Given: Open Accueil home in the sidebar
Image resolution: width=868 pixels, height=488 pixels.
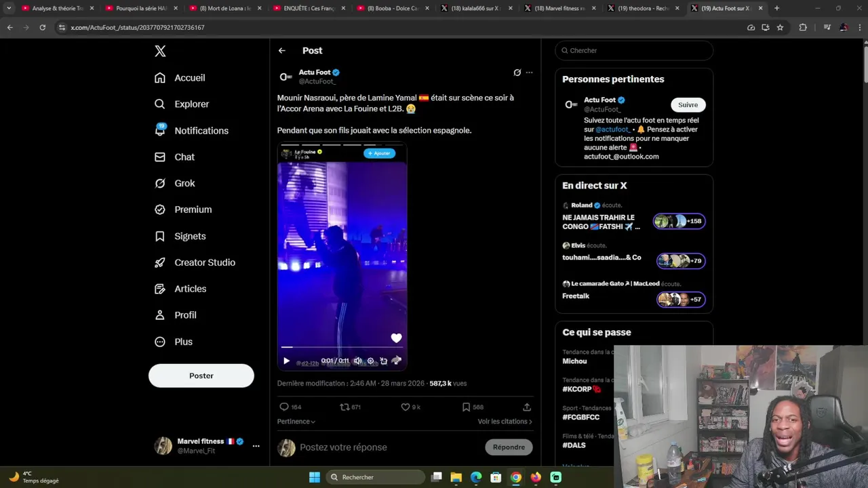Looking at the screenshot, I should 180,78.
